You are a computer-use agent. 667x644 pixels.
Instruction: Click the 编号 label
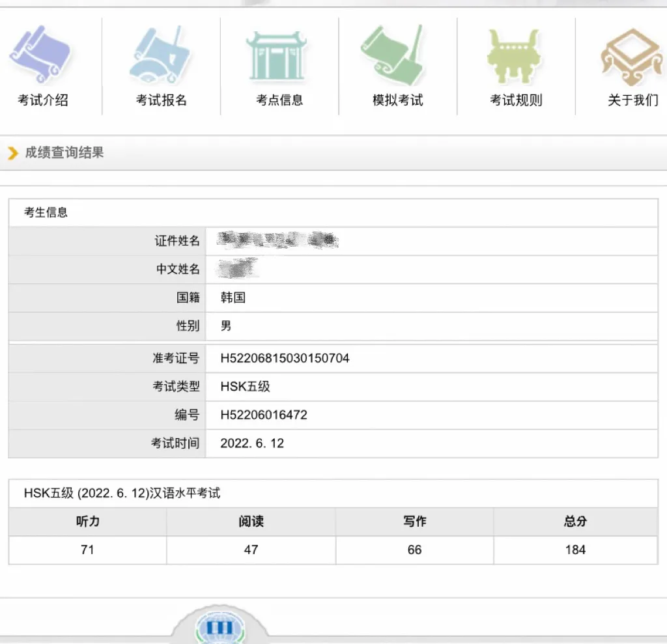187,415
